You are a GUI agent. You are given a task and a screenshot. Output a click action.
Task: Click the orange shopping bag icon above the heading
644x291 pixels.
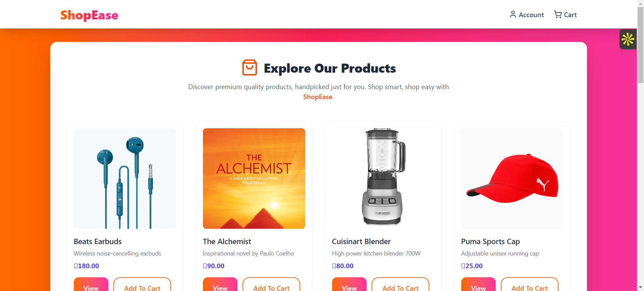tap(249, 67)
